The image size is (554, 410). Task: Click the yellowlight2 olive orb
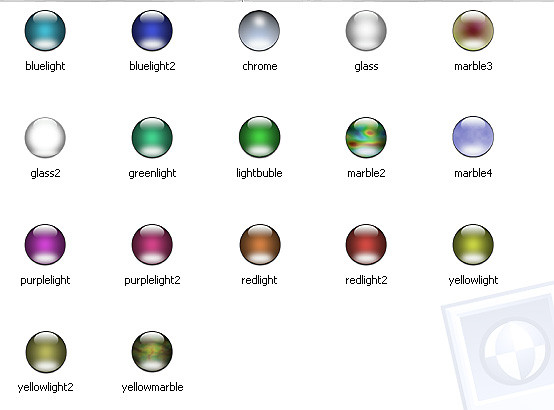coord(46,352)
